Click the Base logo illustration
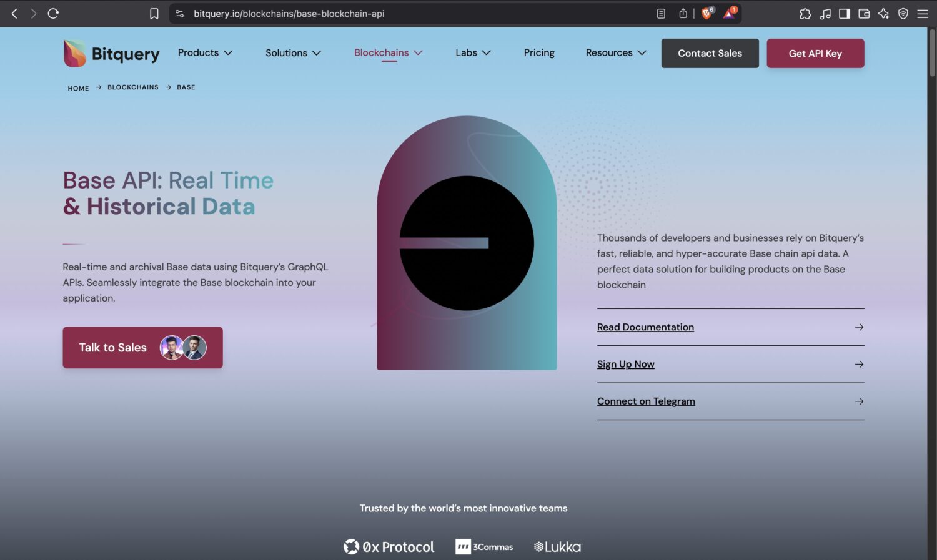937x560 pixels. (x=467, y=243)
